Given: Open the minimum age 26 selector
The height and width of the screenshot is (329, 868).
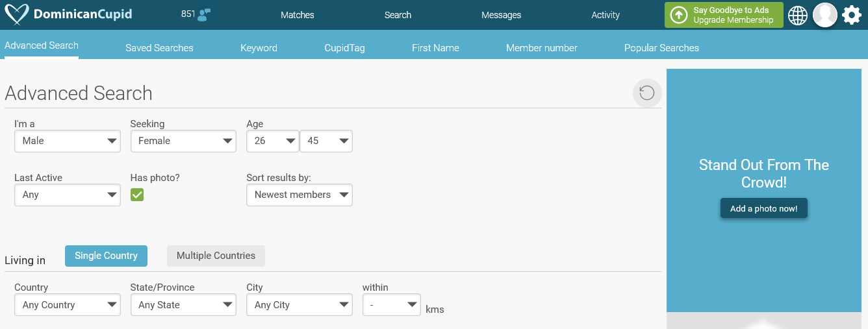Looking at the screenshot, I should pyautogui.click(x=273, y=141).
